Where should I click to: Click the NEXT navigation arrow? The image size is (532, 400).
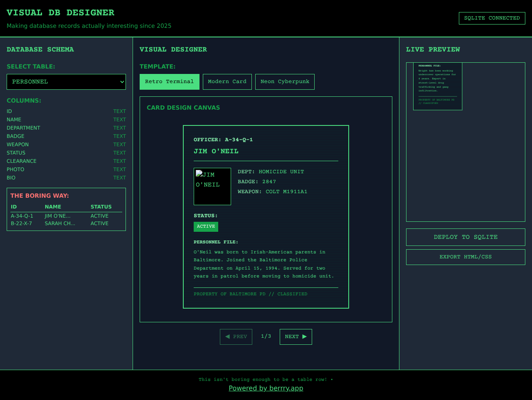[x=296, y=336]
